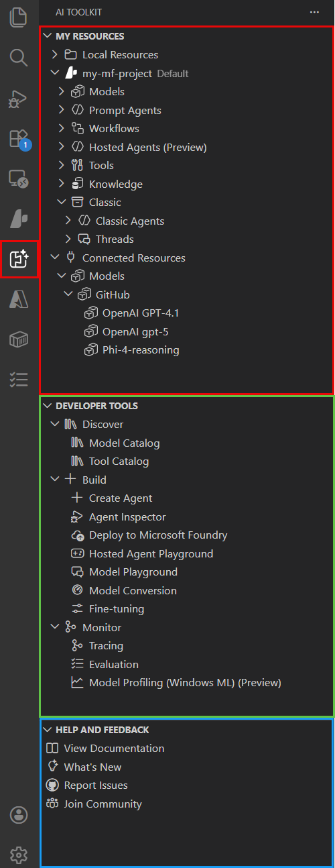
Task: Click the Agent Inspector debug icon
Action: click(77, 517)
